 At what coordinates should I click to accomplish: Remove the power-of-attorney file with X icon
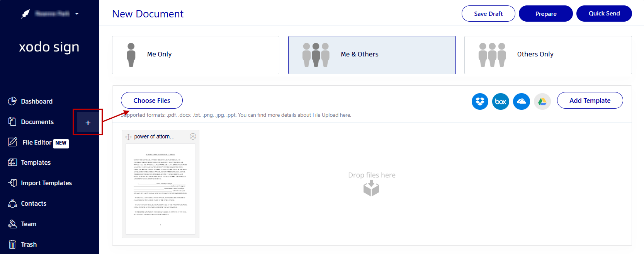[193, 136]
